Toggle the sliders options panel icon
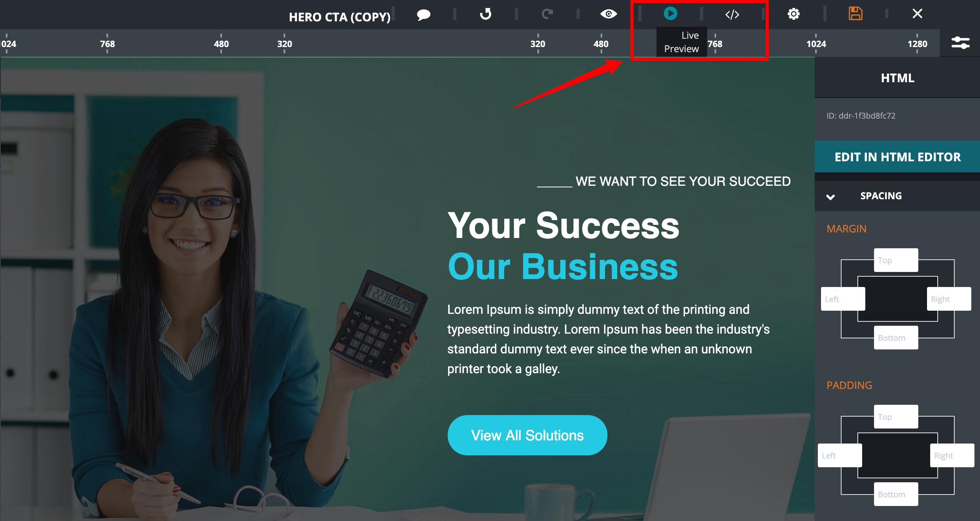 pyautogui.click(x=960, y=43)
